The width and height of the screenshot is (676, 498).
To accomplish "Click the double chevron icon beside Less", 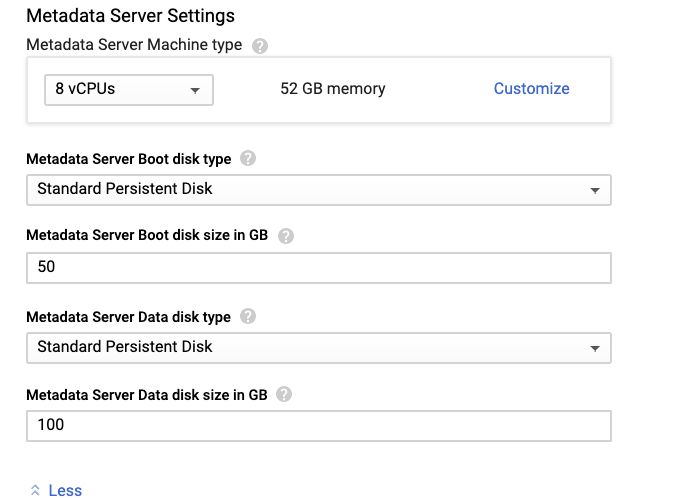I will click(35, 490).
